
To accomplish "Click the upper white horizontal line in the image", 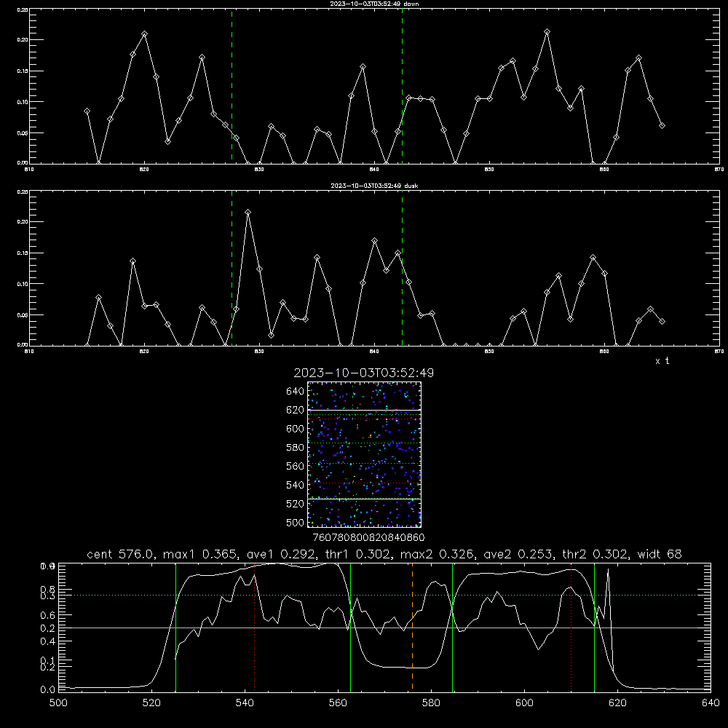I will tap(364, 411).
